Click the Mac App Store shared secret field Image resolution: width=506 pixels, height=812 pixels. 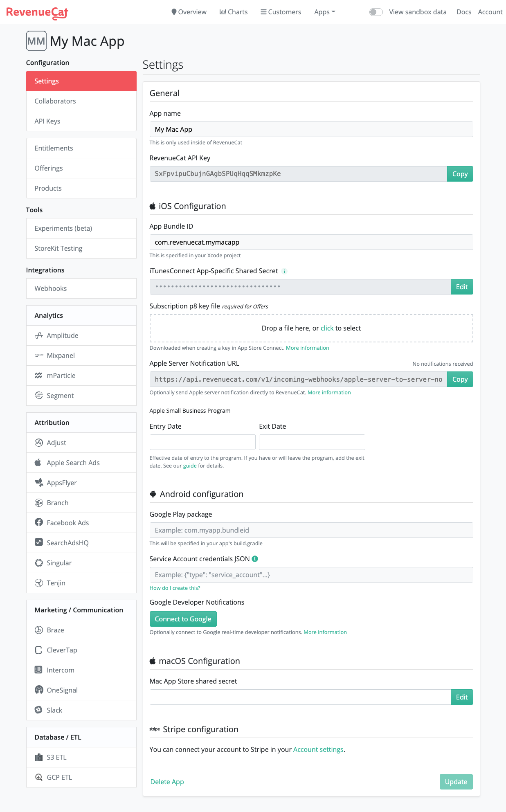click(x=300, y=697)
